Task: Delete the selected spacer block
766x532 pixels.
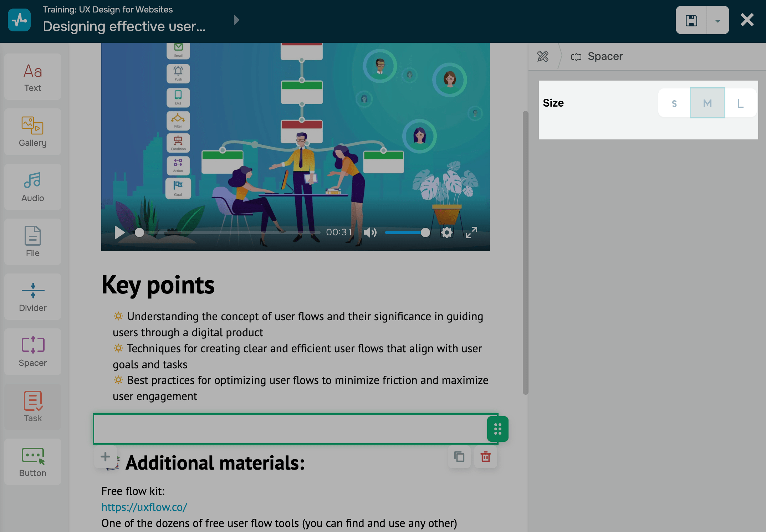Action: click(485, 457)
